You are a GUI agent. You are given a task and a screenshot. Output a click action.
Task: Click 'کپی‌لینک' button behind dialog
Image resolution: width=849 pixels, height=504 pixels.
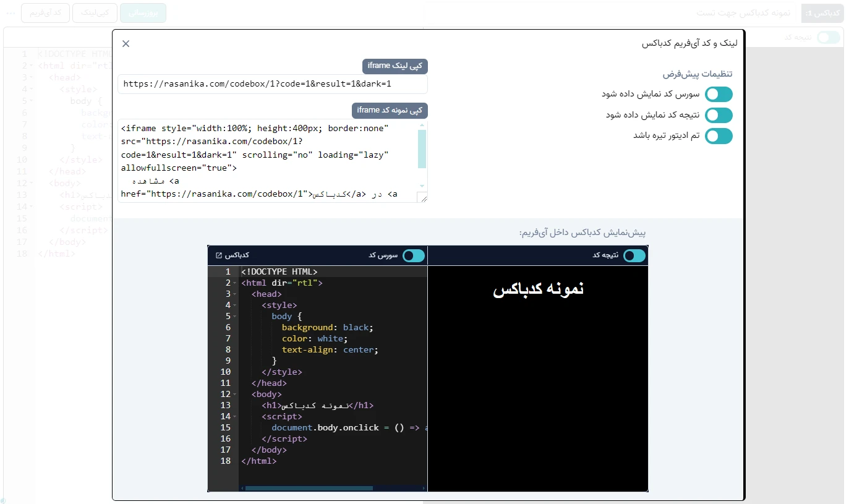tap(95, 12)
